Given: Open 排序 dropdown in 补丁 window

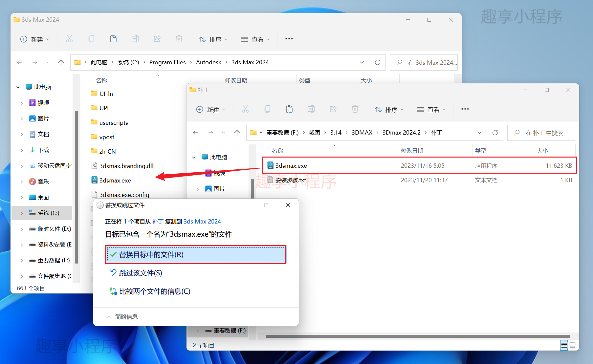Looking at the screenshot, I should tap(389, 110).
